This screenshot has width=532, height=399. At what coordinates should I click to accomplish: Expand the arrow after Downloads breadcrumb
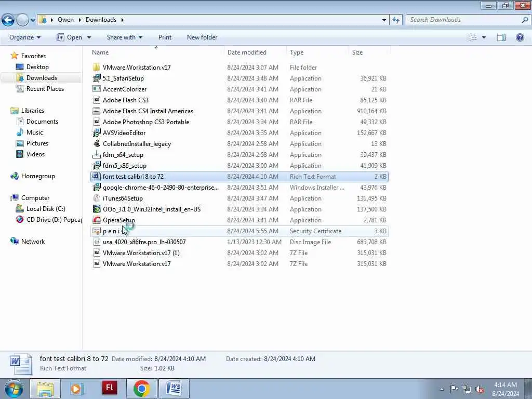tap(123, 20)
